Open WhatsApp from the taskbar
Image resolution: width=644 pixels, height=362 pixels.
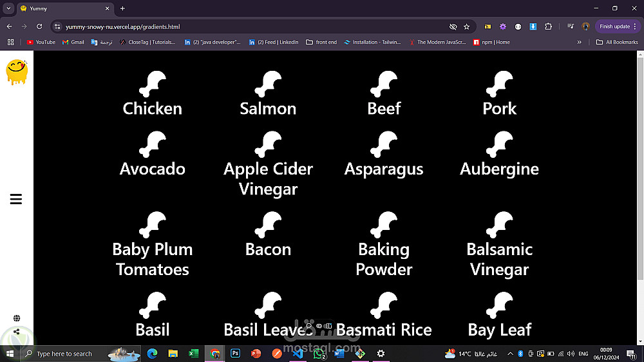point(319,354)
